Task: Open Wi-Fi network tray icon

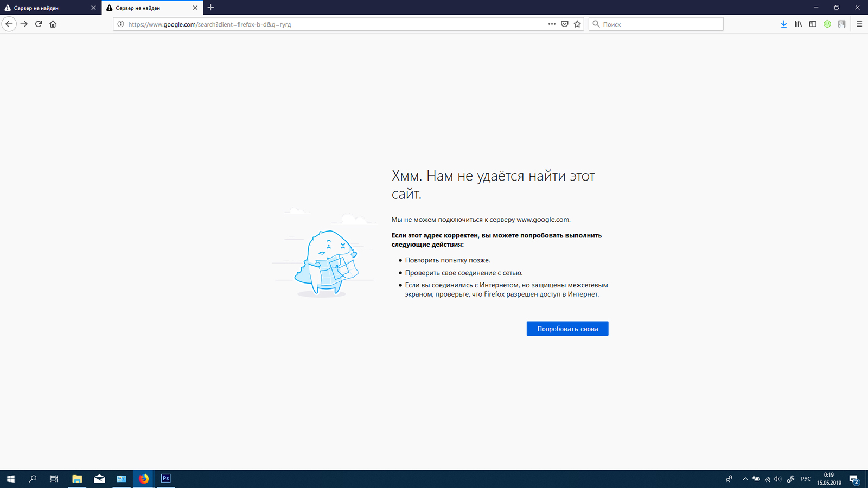Action: point(767,479)
